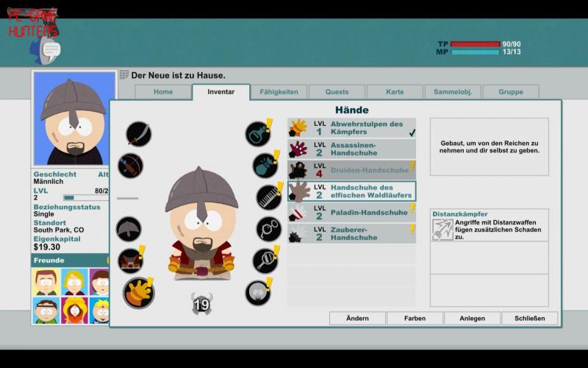588x368 pixels.
Task: Open the Quests tab
Action: tap(337, 92)
